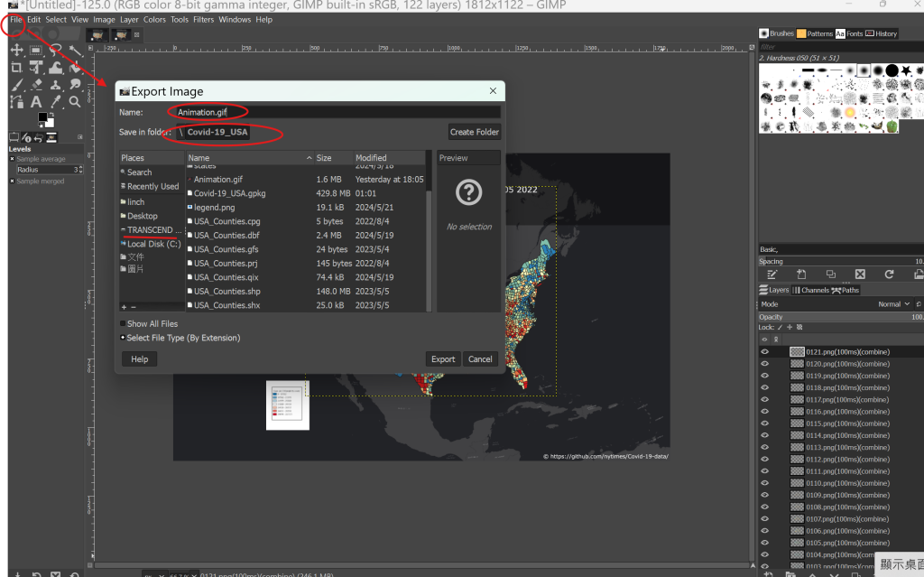Screen dimensions: 924x577
Task: Select the Color Picker eyedropper tool
Action: (x=55, y=101)
